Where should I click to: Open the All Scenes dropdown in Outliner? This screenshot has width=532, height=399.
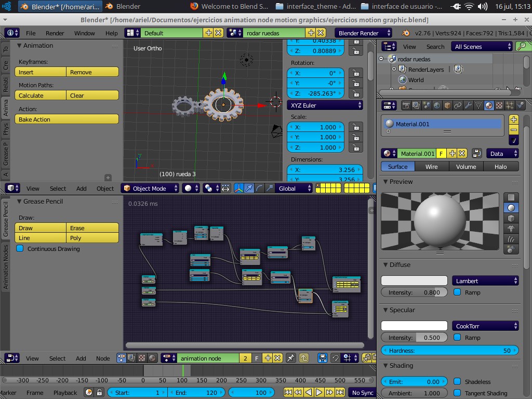click(481, 46)
